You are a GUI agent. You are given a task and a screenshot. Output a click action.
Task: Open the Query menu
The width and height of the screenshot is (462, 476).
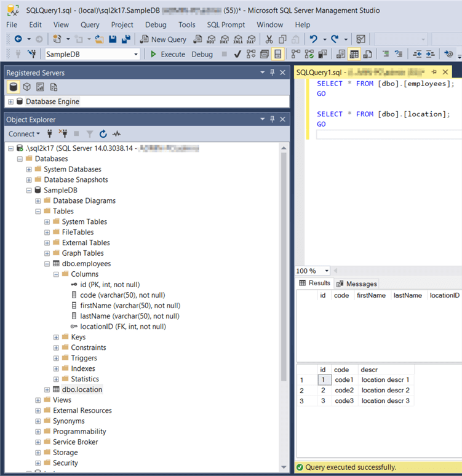tap(90, 25)
